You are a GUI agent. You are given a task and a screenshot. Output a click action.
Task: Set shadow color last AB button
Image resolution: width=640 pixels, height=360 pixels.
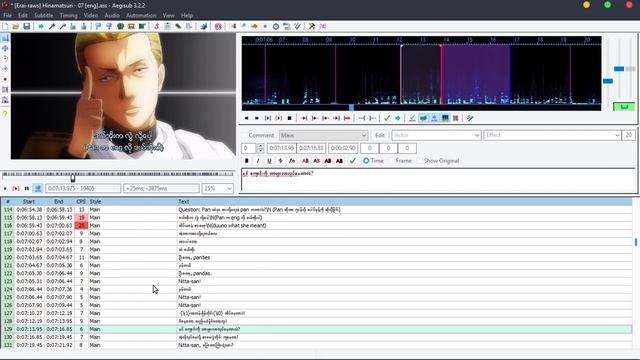click(339, 161)
